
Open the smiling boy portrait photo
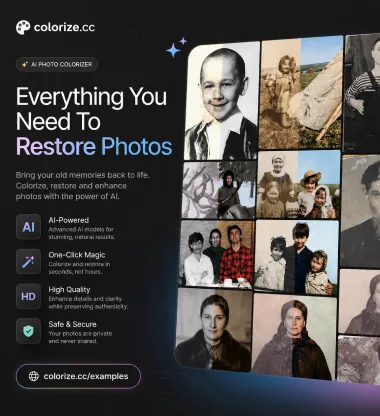pyautogui.click(x=222, y=100)
